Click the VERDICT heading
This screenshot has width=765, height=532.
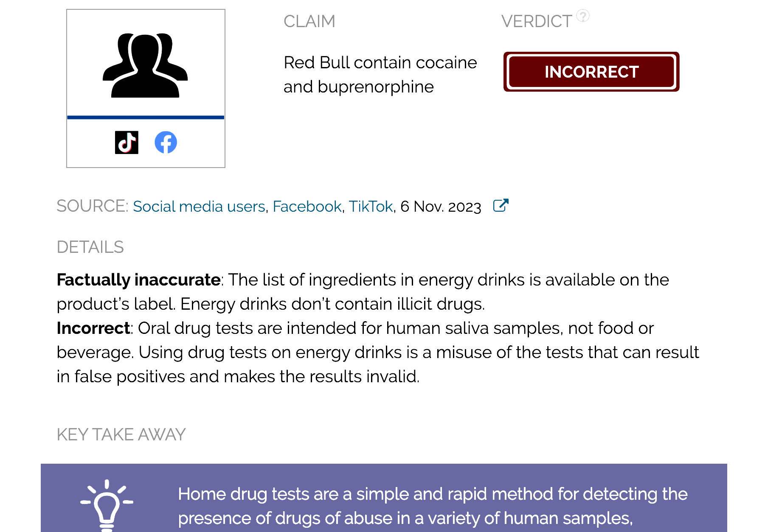click(x=537, y=21)
